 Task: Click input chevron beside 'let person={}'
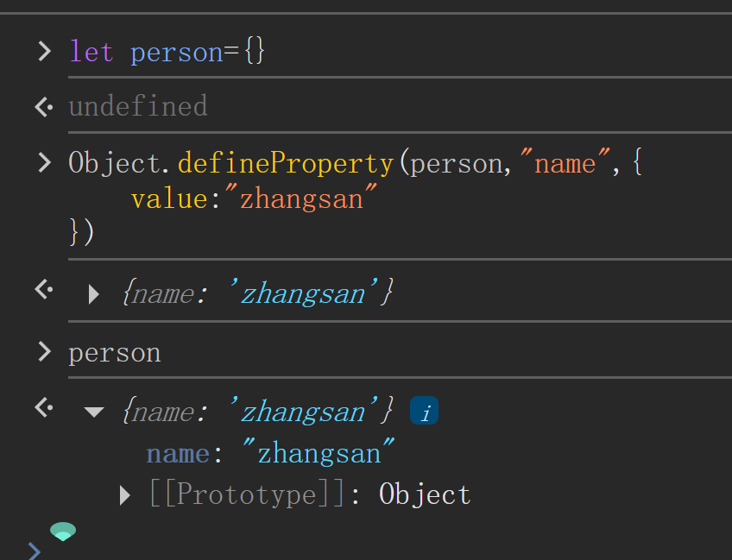(x=44, y=51)
